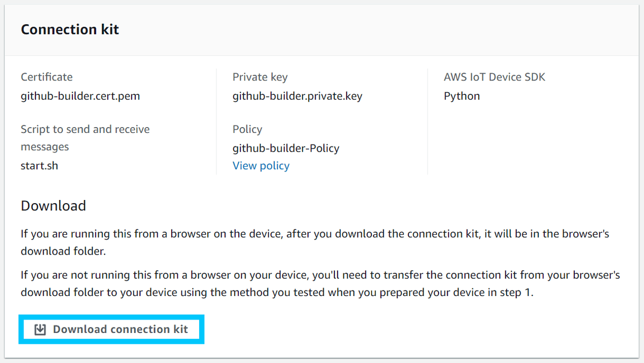This screenshot has width=644, height=363.
Task: Click the Connection kit header title
Action: click(x=70, y=29)
